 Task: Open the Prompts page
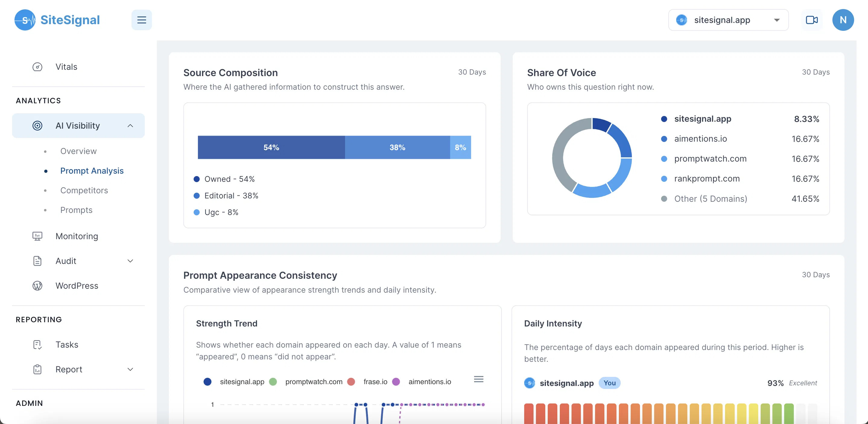[76, 210]
